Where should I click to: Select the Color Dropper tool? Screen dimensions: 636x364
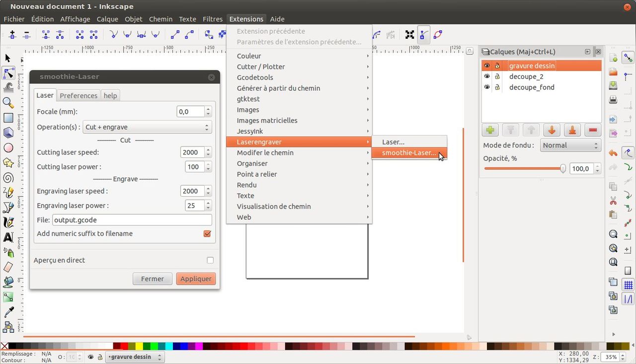tap(8, 312)
